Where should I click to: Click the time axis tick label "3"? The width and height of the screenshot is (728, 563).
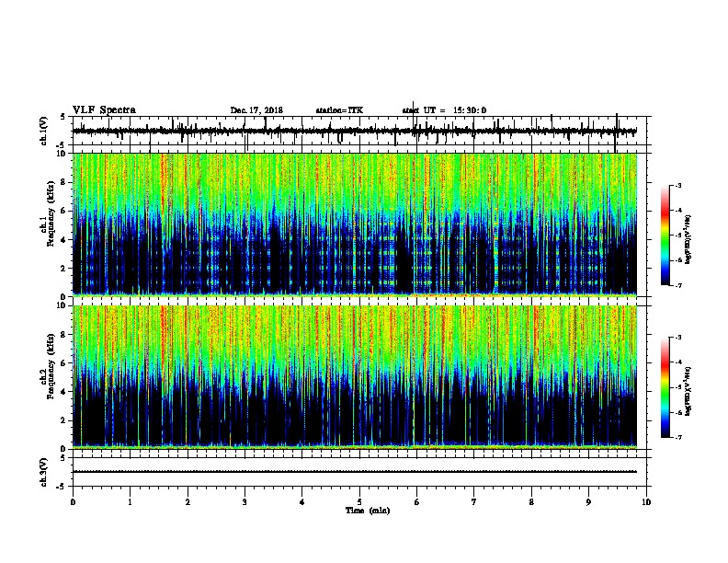click(x=245, y=502)
